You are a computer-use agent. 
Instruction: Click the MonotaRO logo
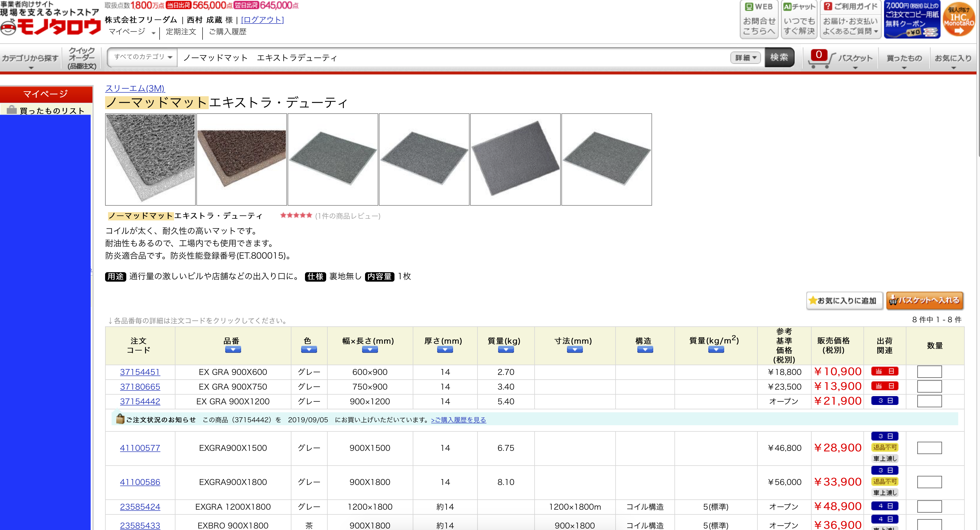pos(51,27)
